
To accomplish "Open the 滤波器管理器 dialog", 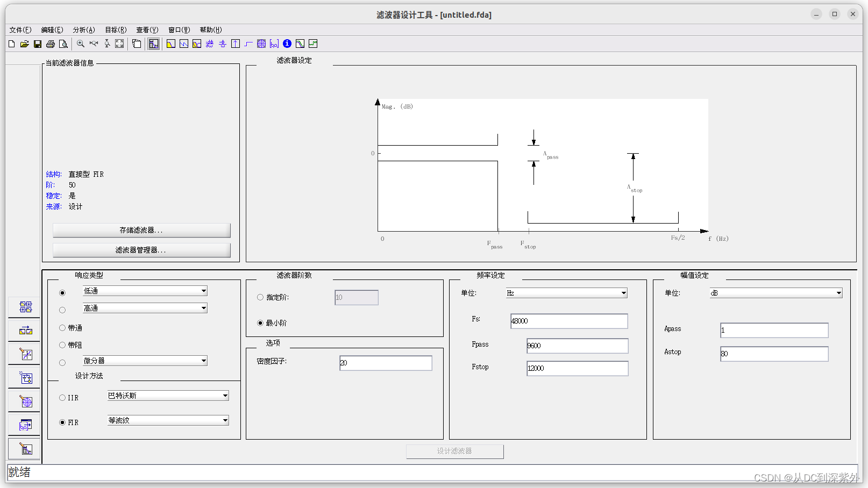I will tap(141, 249).
